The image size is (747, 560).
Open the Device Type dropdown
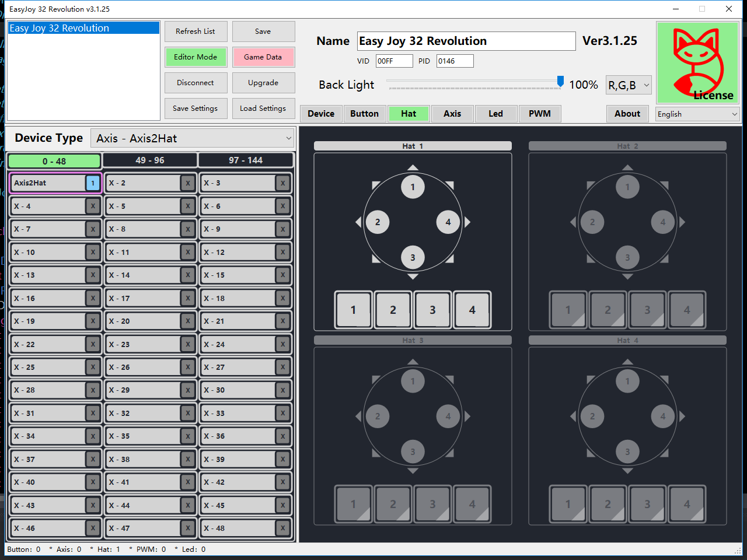click(193, 138)
